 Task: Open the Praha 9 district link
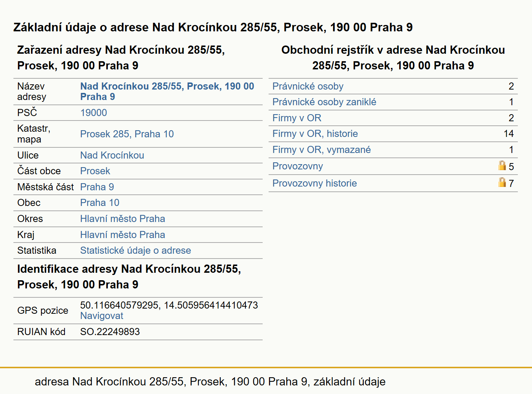pos(97,187)
